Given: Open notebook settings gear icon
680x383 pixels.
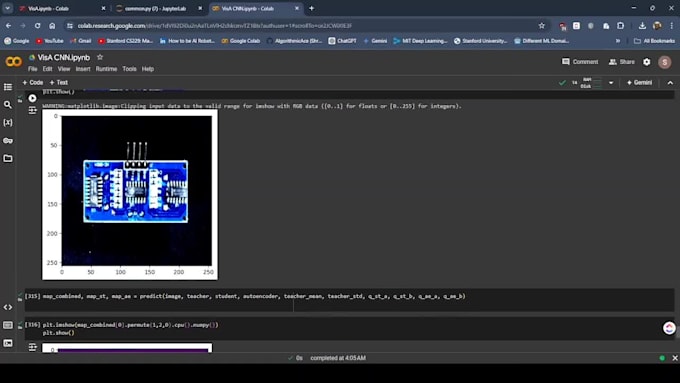Looking at the screenshot, I should point(647,62).
